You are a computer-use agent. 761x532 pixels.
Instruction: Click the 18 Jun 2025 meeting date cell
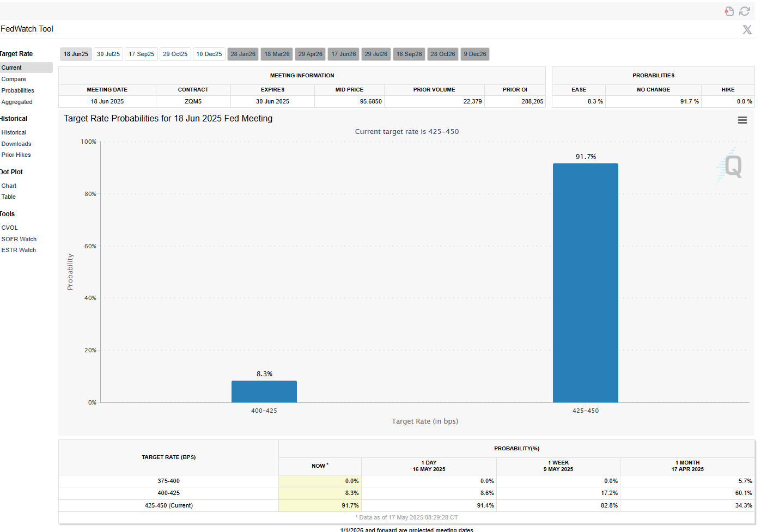pyautogui.click(x=107, y=101)
